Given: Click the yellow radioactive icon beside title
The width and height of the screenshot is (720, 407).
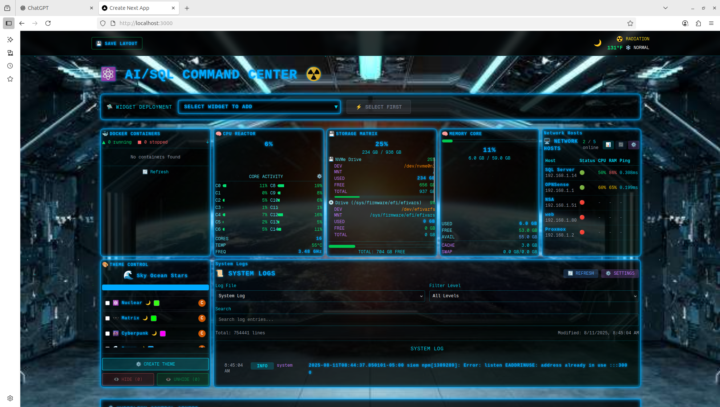Looking at the screenshot, I should 314,74.
